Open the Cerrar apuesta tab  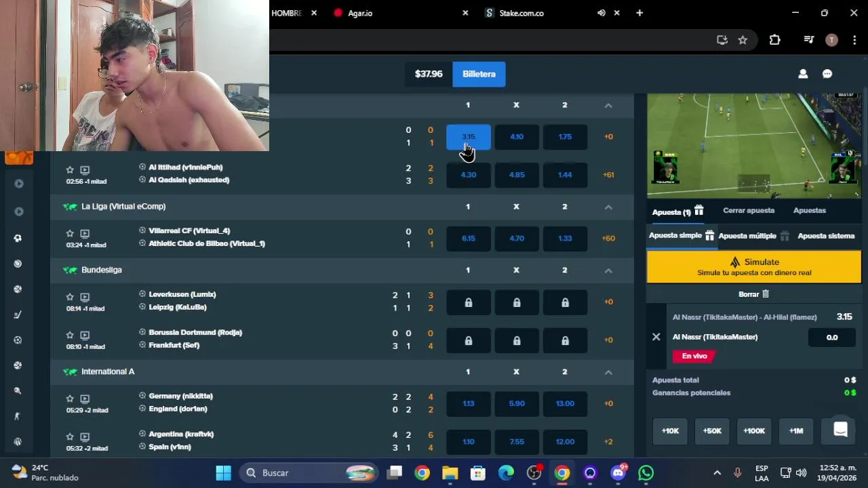click(749, 211)
